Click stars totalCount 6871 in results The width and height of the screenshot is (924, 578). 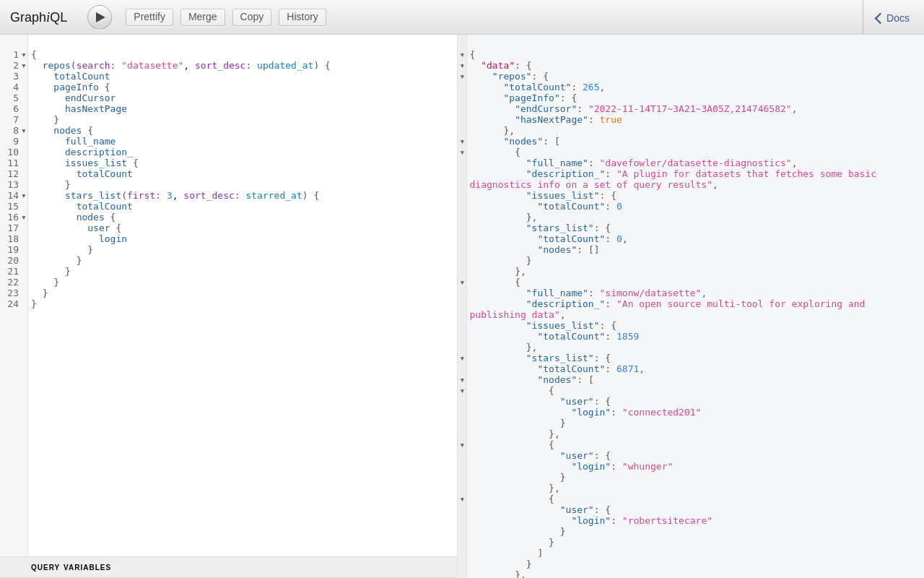tap(627, 369)
